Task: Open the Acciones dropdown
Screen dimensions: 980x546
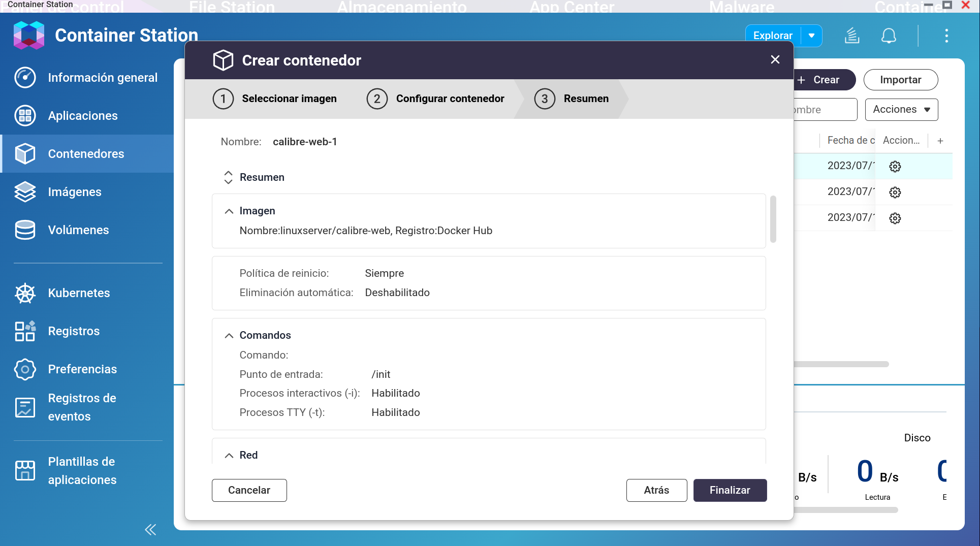Action: [901, 110]
